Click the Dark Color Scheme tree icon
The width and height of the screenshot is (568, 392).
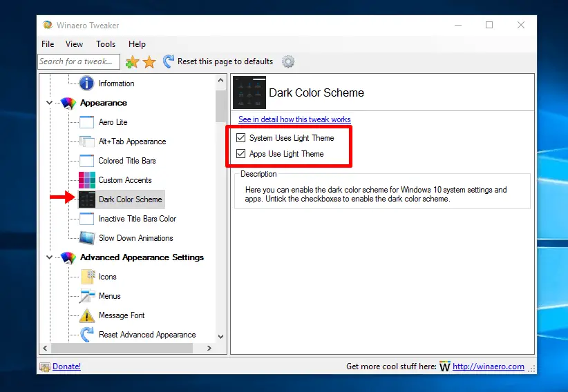click(87, 199)
